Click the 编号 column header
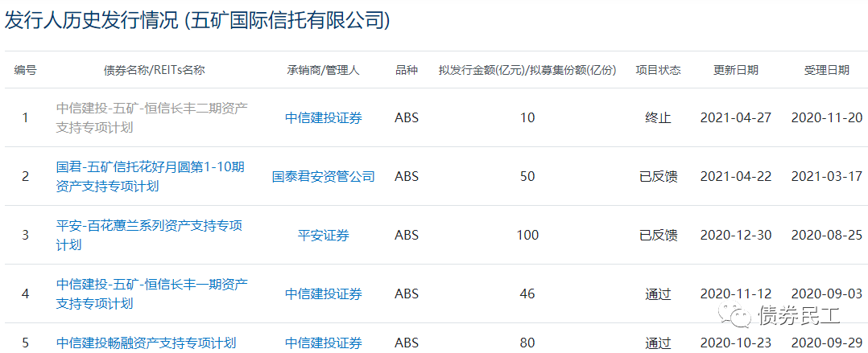The width and height of the screenshot is (868, 353). click(25, 70)
